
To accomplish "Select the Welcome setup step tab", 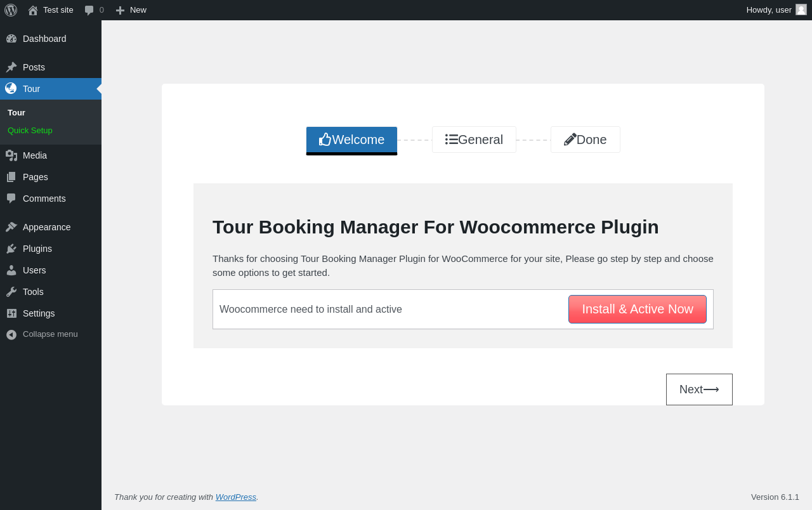I will coord(351,140).
